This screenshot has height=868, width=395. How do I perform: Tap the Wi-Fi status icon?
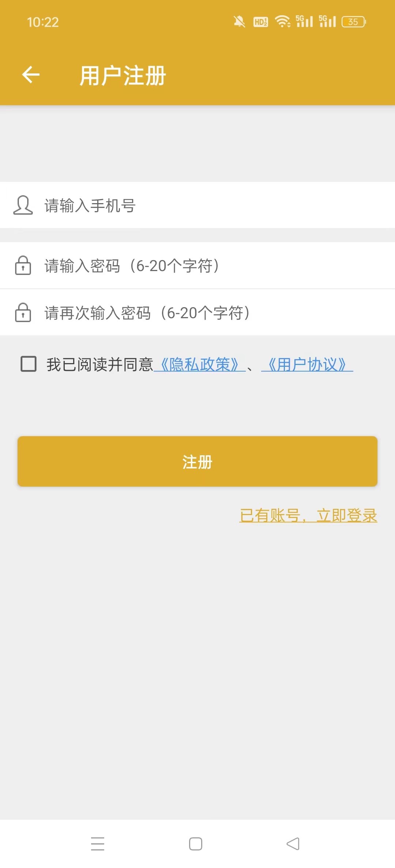pos(282,22)
